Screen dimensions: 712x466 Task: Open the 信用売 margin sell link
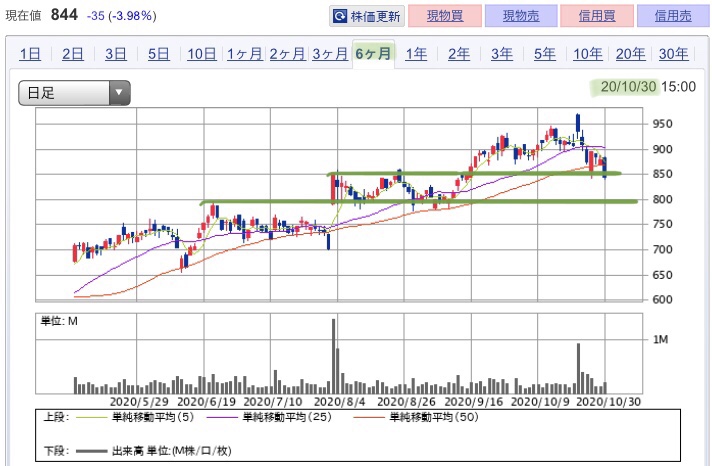[x=673, y=16]
